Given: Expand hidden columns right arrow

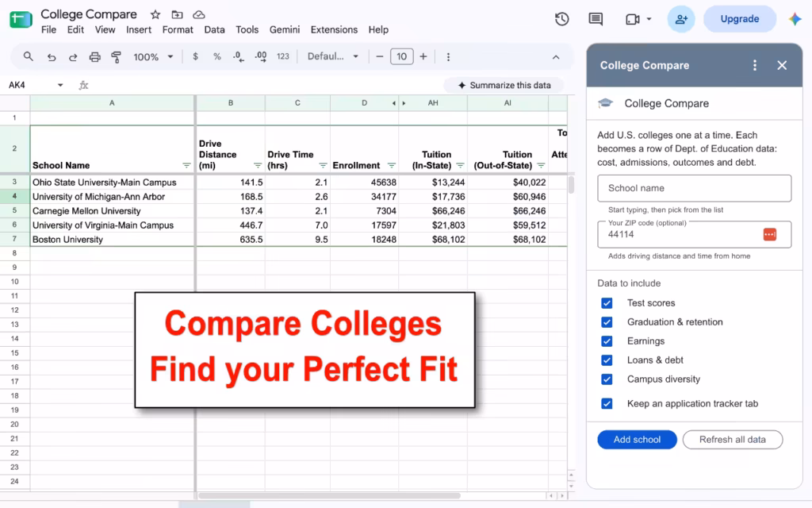Looking at the screenshot, I should pos(404,103).
